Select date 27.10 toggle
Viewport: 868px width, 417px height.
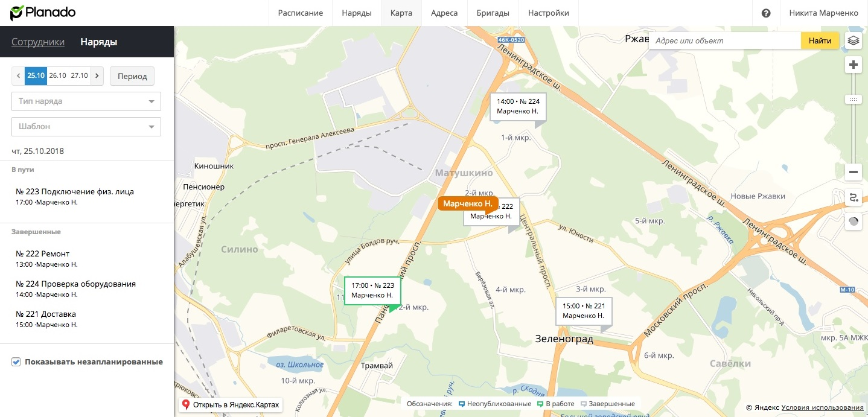pyautogui.click(x=79, y=76)
